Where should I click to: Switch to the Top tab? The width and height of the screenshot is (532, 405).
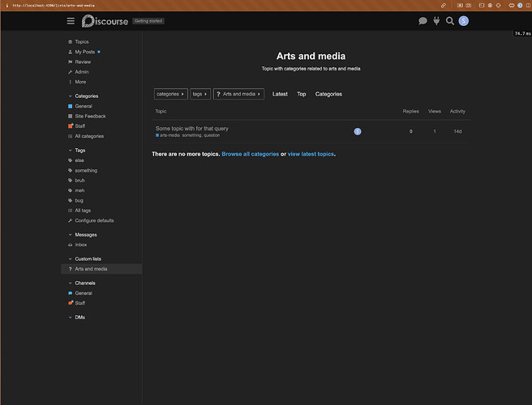302,94
